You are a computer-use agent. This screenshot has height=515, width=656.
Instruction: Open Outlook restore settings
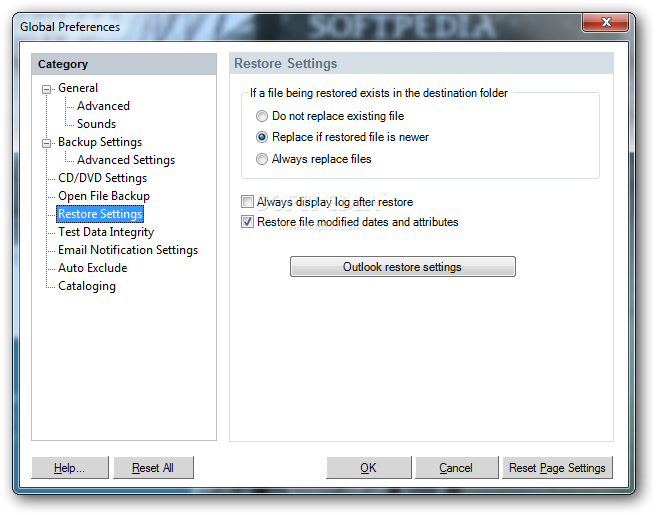[402, 266]
